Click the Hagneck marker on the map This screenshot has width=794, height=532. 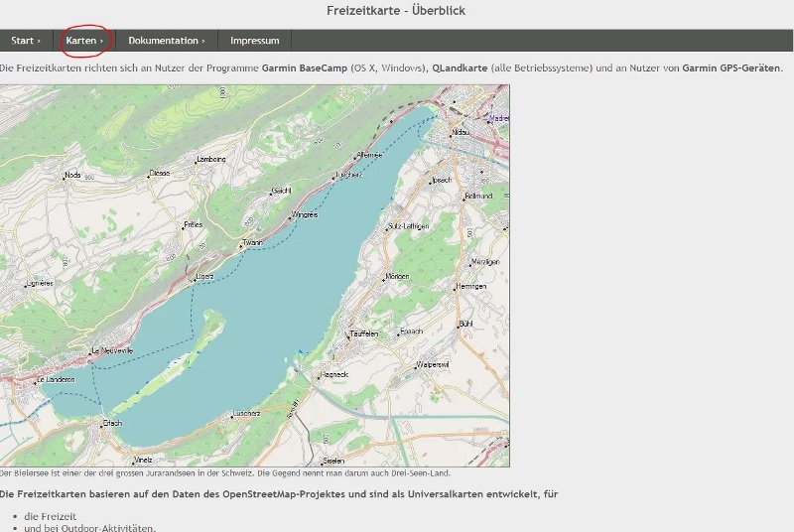point(333,375)
